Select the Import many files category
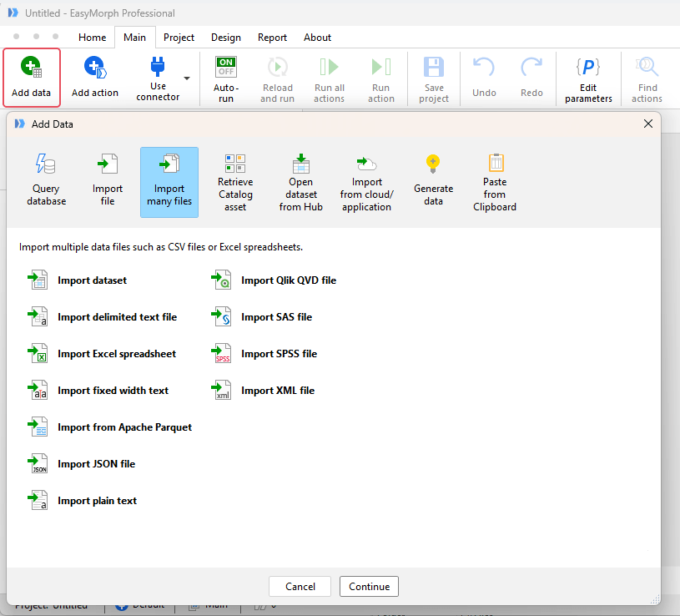This screenshot has width=680, height=616. (x=169, y=182)
